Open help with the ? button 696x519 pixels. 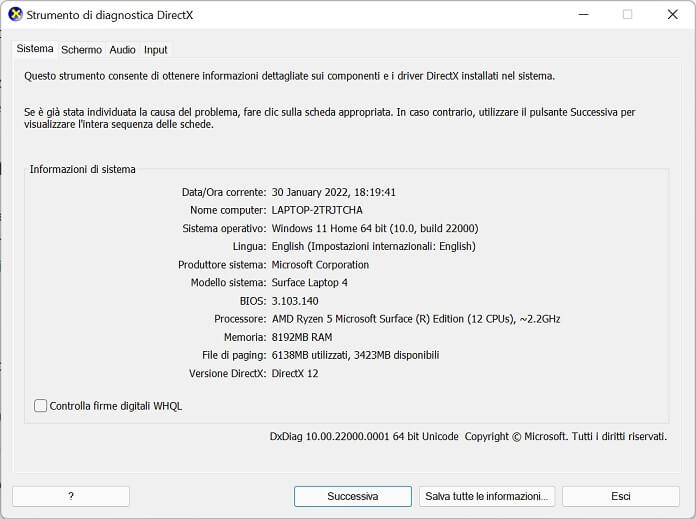71,496
